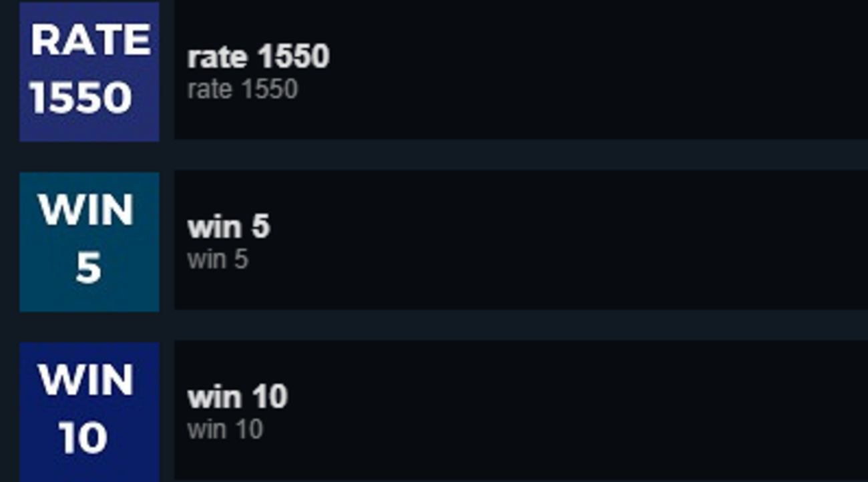Click the number 10 inside the blue badge
Image resolution: width=868 pixels, height=482 pixels.
(83, 439)
